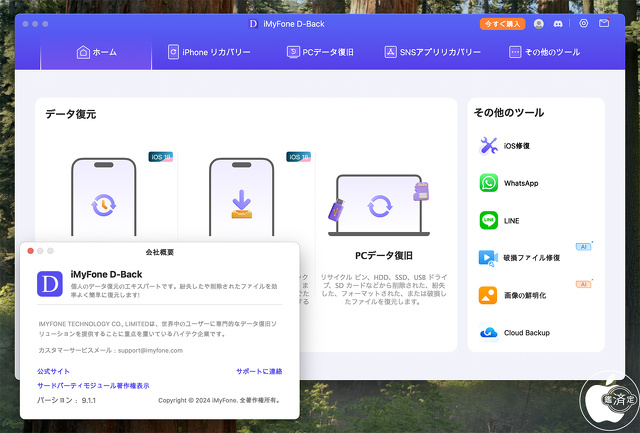Viewport: 640px width, 433px height.
Task: Click the 破損ファイル修復 label
Action: coord(532,258)
